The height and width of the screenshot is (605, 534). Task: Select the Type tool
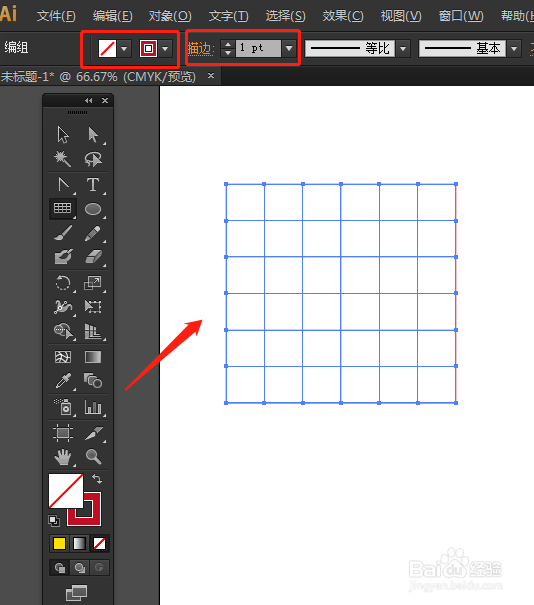click(x=93, y=185)
